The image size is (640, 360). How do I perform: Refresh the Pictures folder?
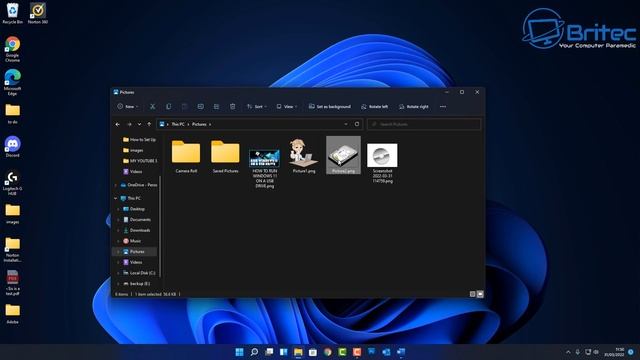pos(357,124)
